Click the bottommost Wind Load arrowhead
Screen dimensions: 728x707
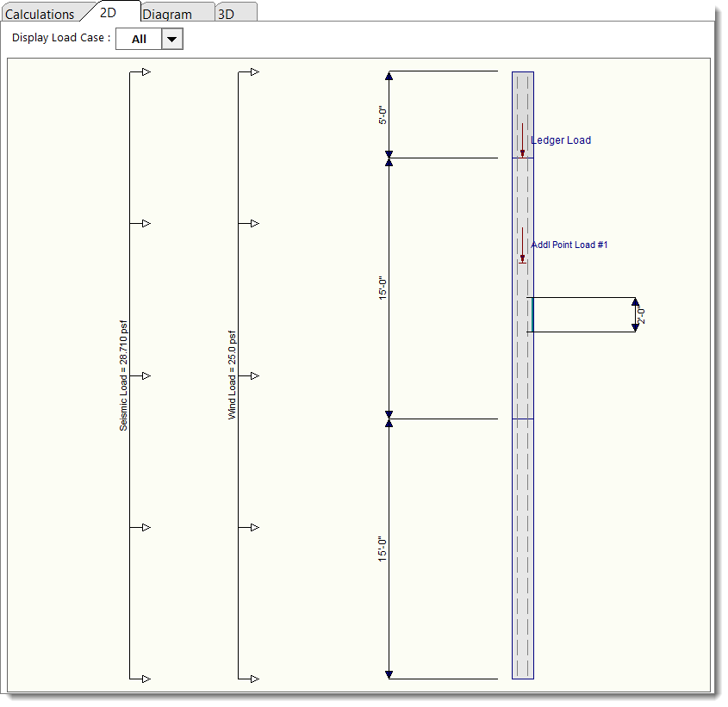pyautogui.click(x=255, y=679)
